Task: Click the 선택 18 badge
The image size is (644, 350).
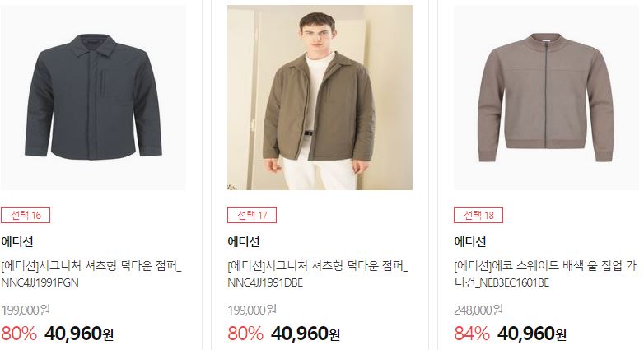Action: pyautogui.click(x=478, y=215)
